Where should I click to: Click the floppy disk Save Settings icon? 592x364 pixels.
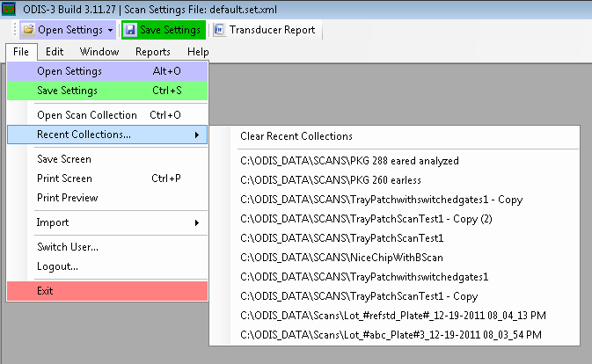[x=130, y=30]
